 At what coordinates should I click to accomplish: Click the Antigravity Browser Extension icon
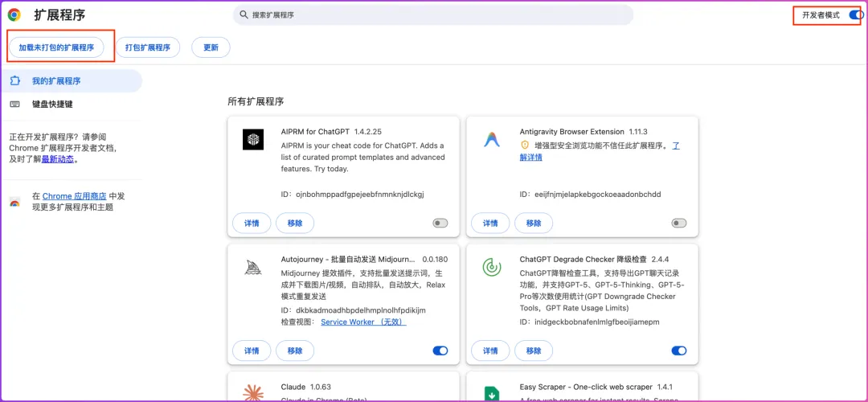492,139
